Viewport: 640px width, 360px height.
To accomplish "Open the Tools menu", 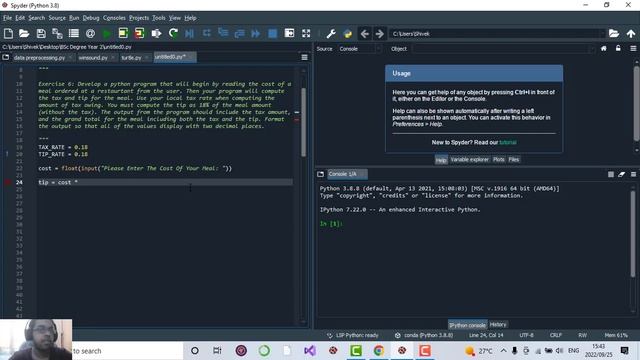I will [x=158, y=18].
